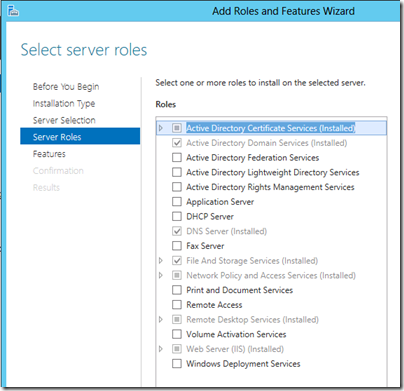Select Web Server (IIS) (Installed) label
The width and height of the screenshot is (404, 391).
(x=235, y=349)
